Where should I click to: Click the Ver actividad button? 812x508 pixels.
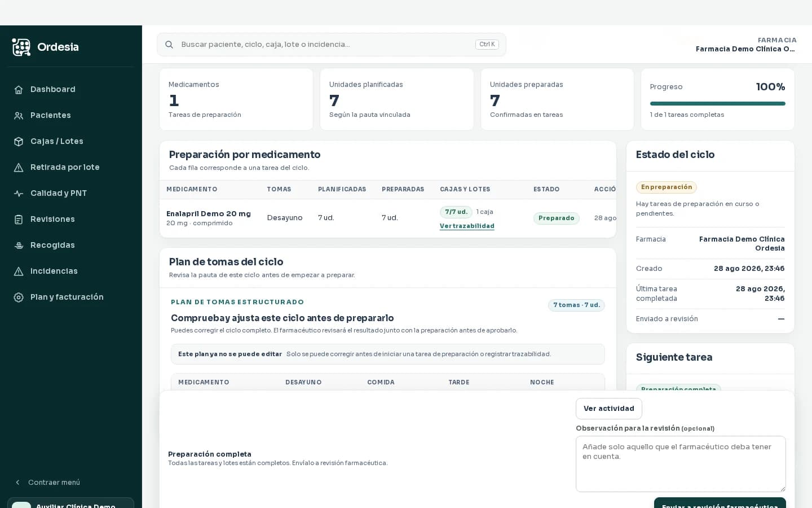click(x=609, y=409)
